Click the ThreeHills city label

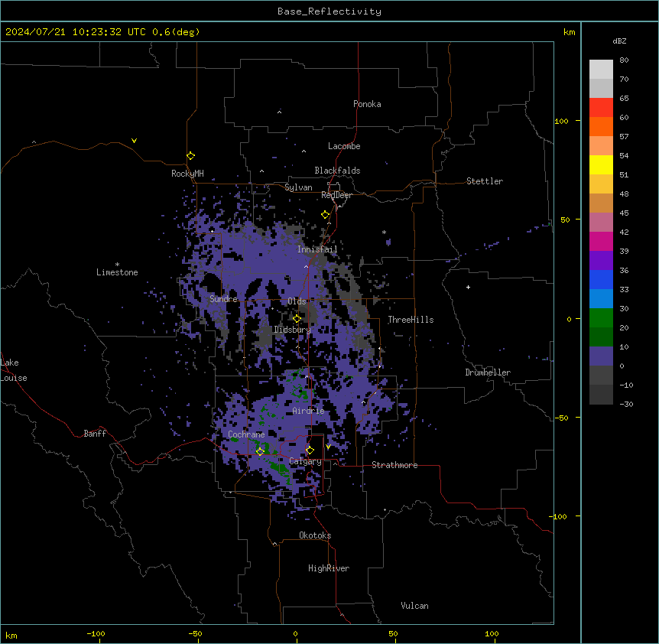[411, 320]
